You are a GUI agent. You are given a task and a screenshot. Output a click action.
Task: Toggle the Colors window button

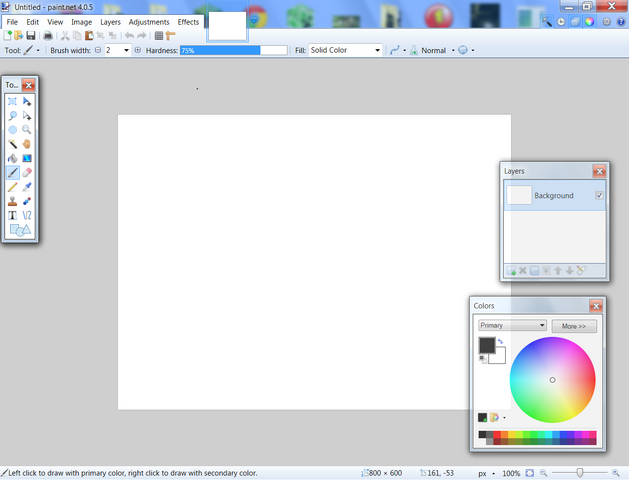589,22
